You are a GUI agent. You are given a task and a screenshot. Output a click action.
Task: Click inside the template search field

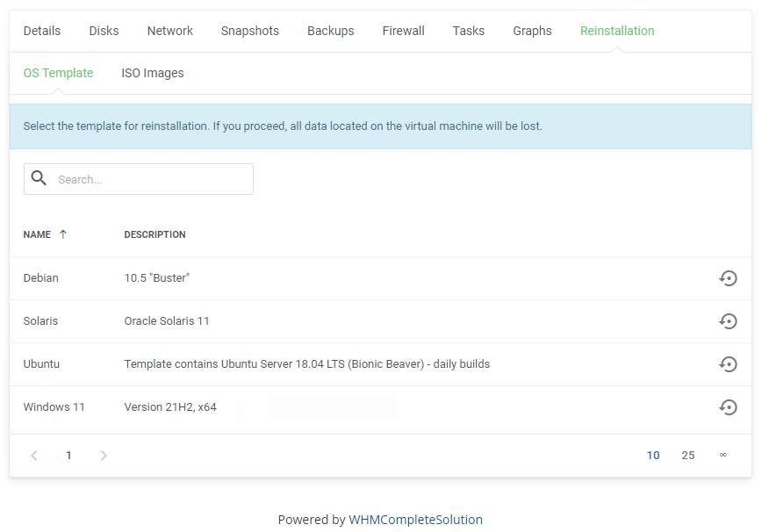point(149,179)
